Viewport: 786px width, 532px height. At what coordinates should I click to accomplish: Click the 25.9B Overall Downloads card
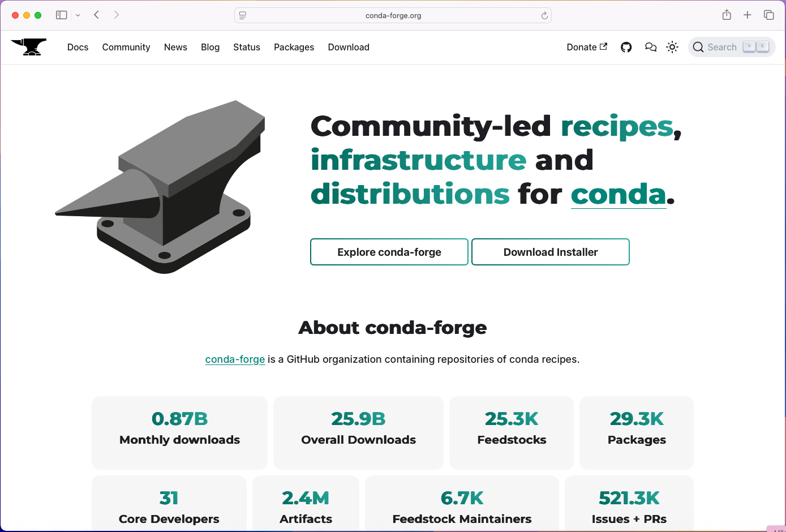358,433
